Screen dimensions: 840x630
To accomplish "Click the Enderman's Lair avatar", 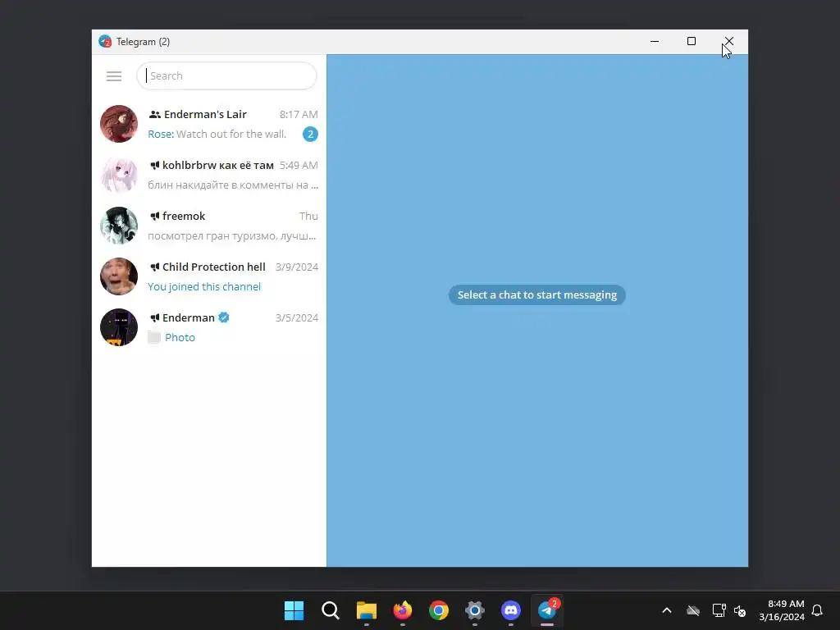I will tap(119, 124).
